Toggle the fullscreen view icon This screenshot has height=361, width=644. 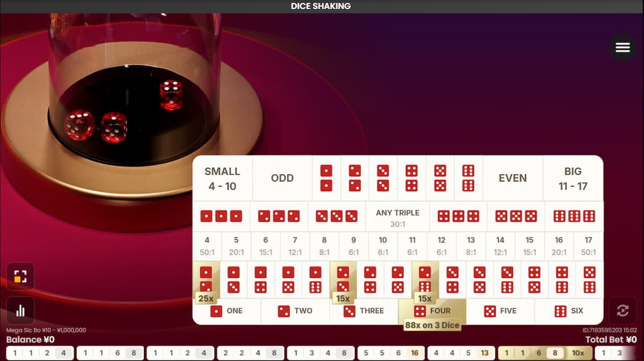20,276
